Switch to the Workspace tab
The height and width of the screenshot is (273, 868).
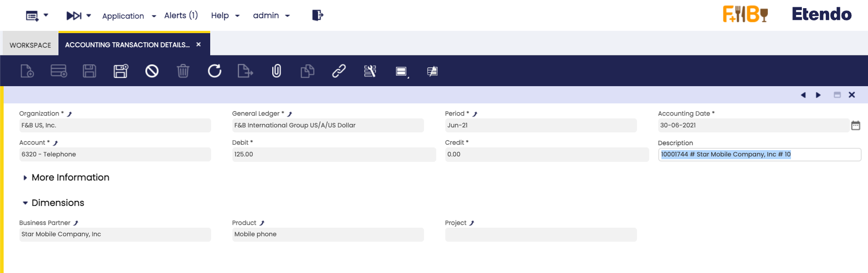coord(30,45)
